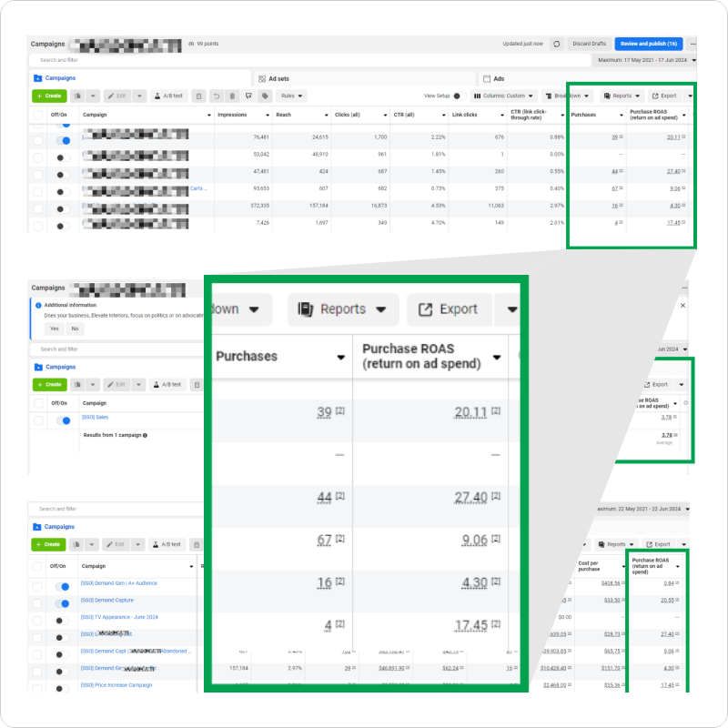Click the tag icon in top toolbar
The width and height of the screenshot is (728, 728).
click(x=265, y=96)
